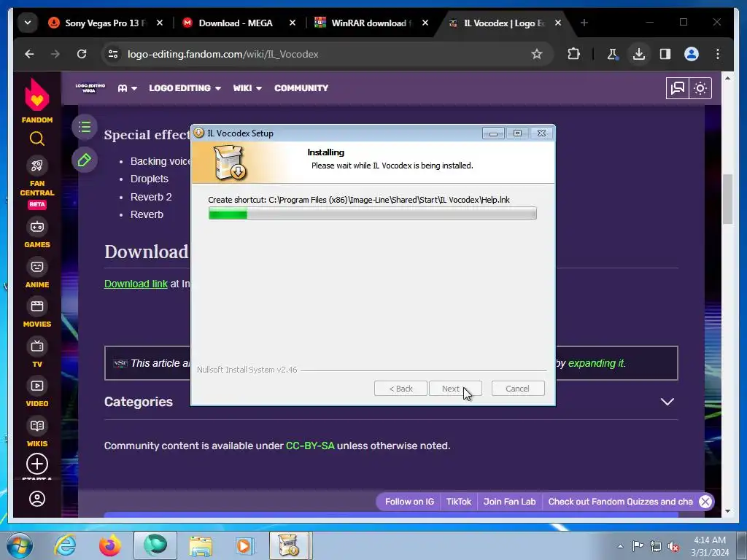747x560 pixels.
Task: Launch Firefox from taskbar
Action: [110, 545]
